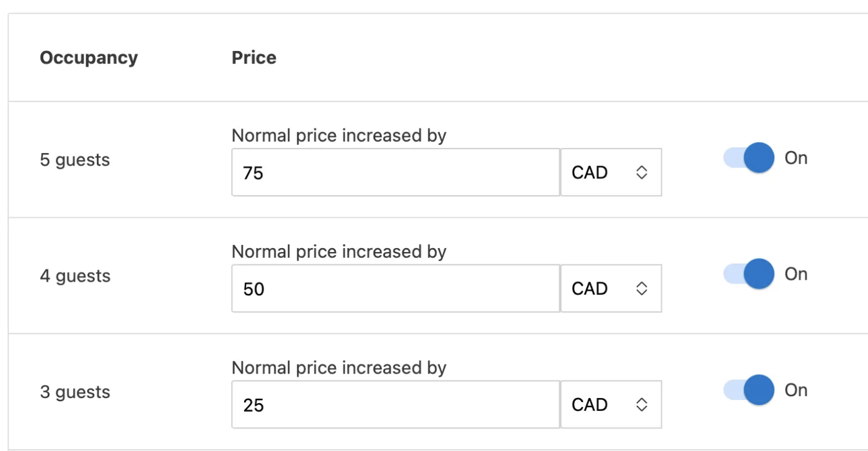
Task: Click the "3 guests" occupancy text
Action: pos(75,392)
